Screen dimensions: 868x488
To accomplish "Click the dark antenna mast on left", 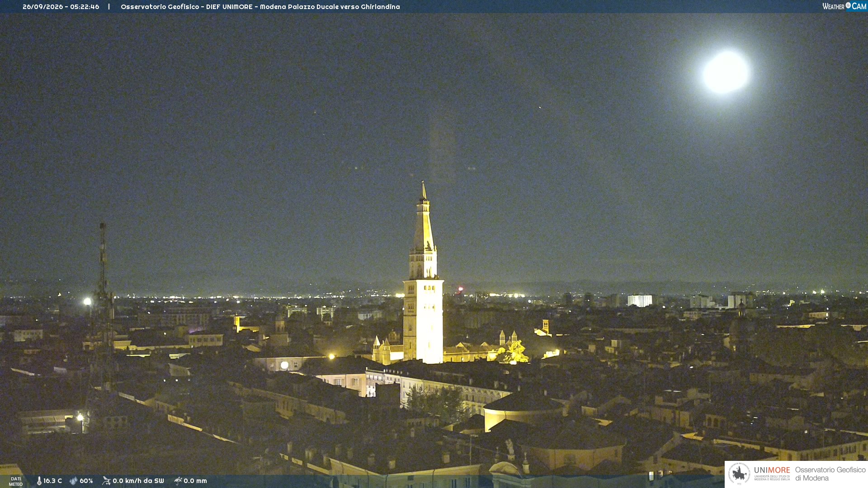I will [104, 307].
